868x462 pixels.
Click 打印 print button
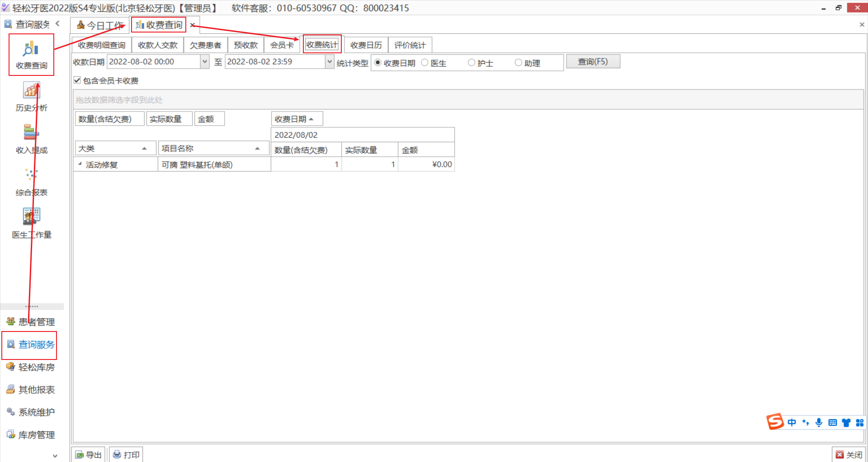point(126,455)
